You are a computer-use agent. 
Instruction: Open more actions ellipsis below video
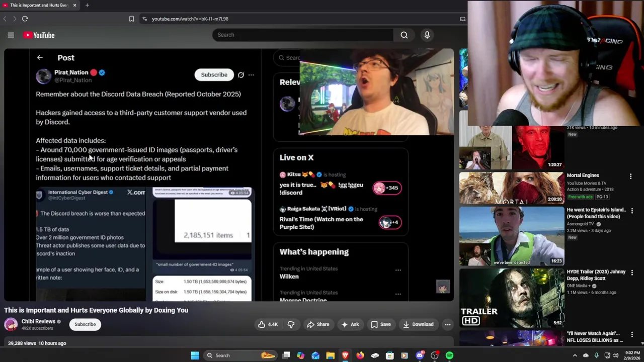coord(448,324)
